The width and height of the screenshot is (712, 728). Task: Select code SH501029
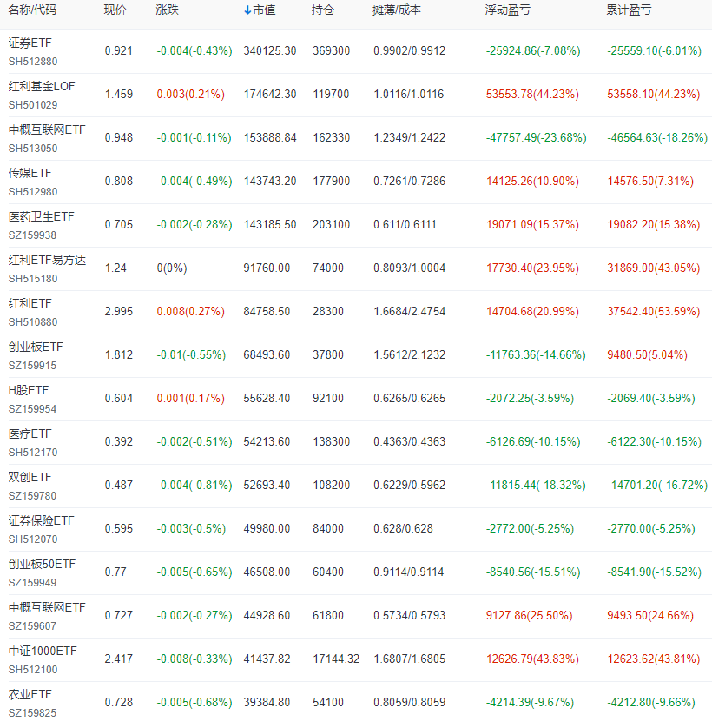pos(33,105)
